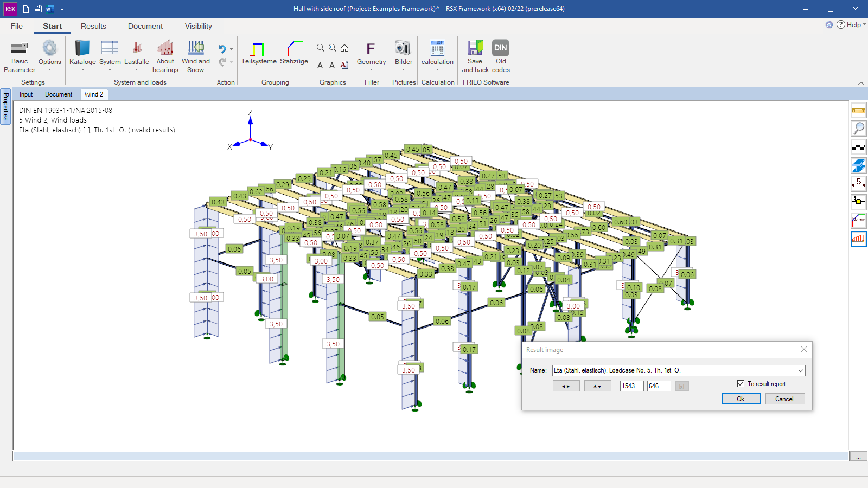868x488 pixels.
Task: Click the text style A page icon
Action: [x=344, y=65]
